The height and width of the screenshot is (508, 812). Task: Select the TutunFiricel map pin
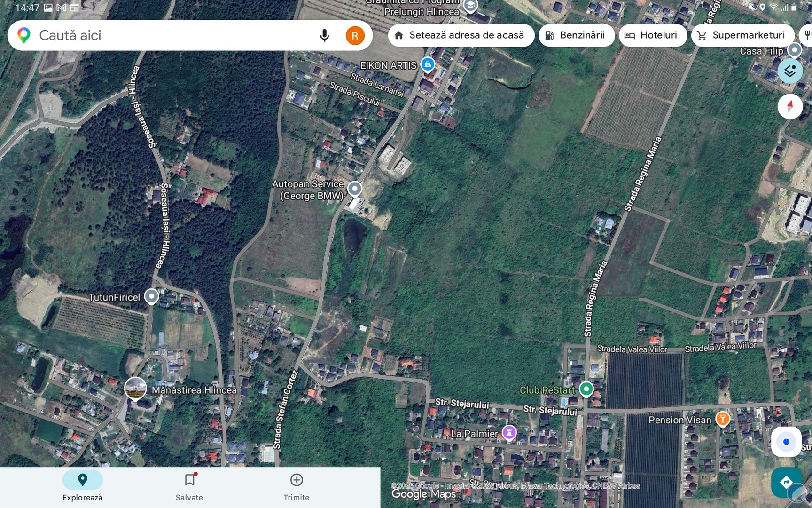point(151,297)
